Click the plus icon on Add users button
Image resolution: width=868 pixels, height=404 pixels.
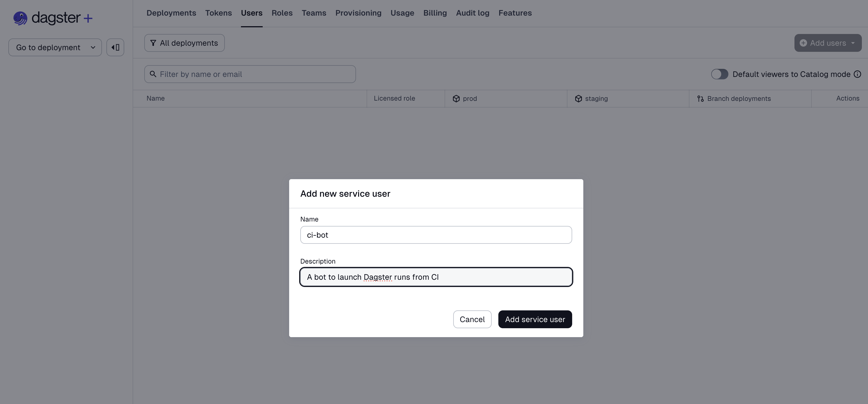click(x=804, y=43)
